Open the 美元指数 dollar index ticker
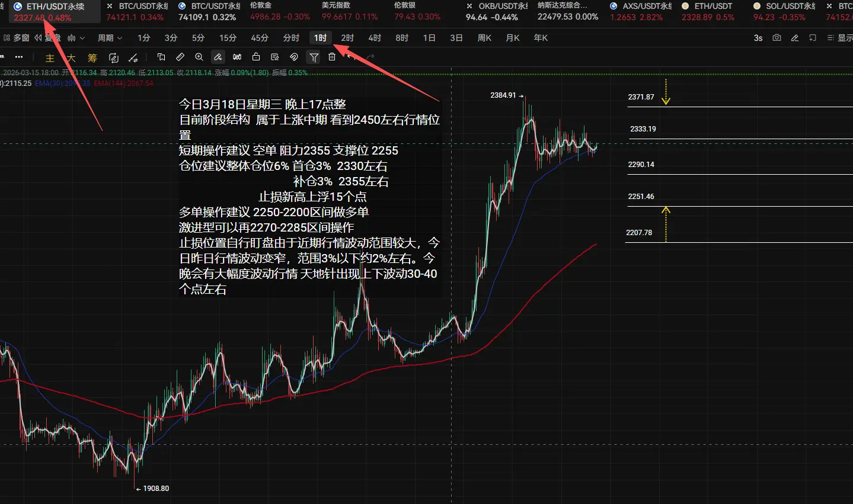The image size is (853, 504). pos(350,12)
